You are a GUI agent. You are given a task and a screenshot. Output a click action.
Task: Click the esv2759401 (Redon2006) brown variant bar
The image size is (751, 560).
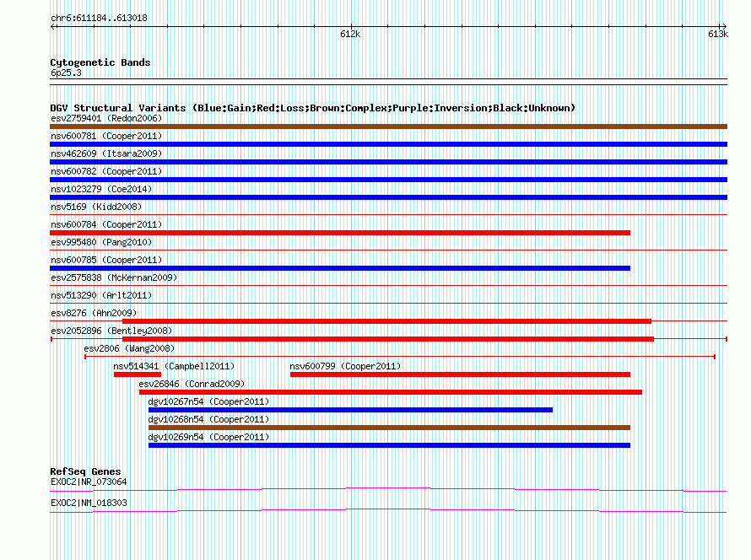click(x=388, y=127)
